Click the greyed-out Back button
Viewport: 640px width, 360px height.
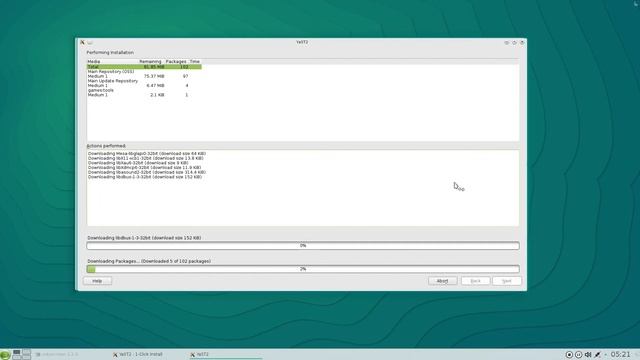(x=476, y=281)
